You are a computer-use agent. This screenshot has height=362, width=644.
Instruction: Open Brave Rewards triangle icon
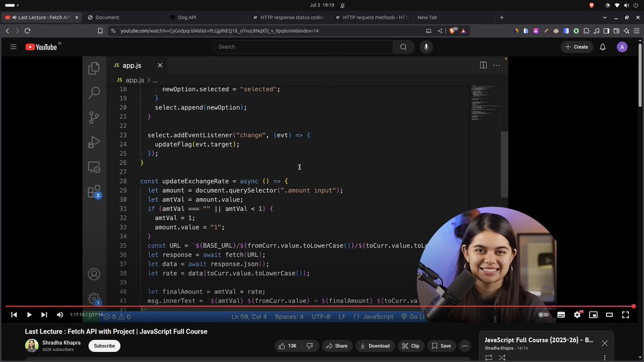pyautogui.click(x=463, y=31)
